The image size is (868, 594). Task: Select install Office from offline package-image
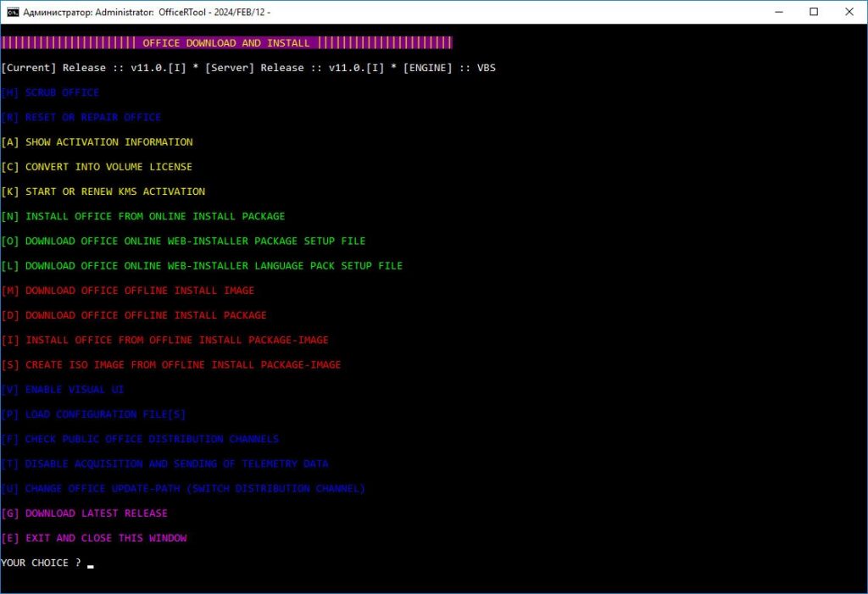point(166,340)
